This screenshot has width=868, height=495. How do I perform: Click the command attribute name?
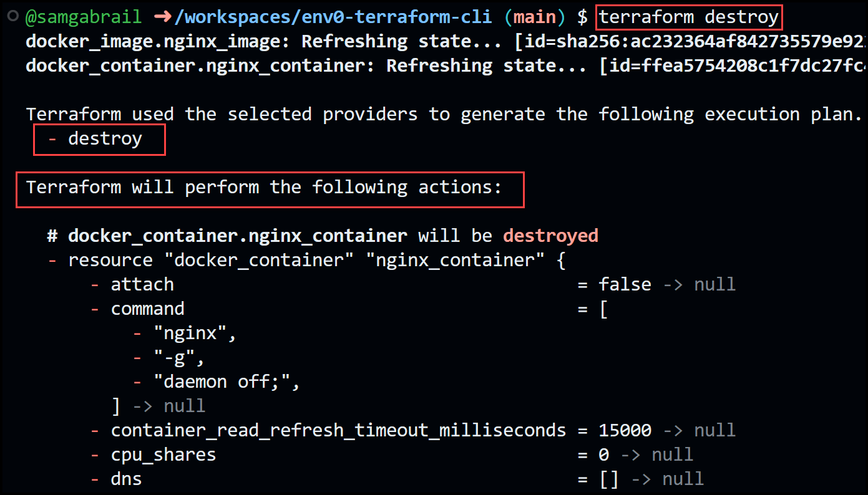pos(148,309)
